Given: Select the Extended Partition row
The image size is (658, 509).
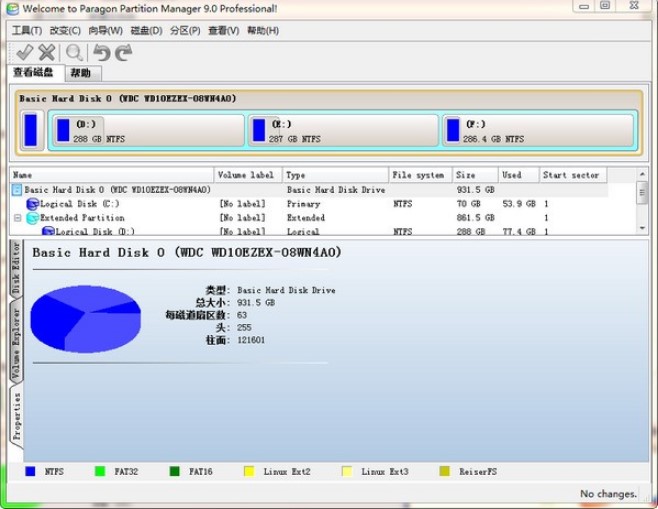Looking at the screenshot, I should (309, 218).
